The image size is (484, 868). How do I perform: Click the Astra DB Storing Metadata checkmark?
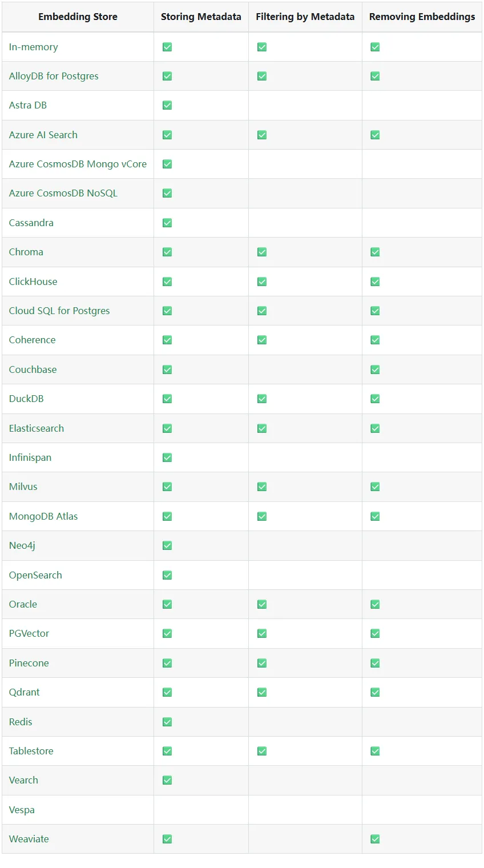[x=167, y=105]
